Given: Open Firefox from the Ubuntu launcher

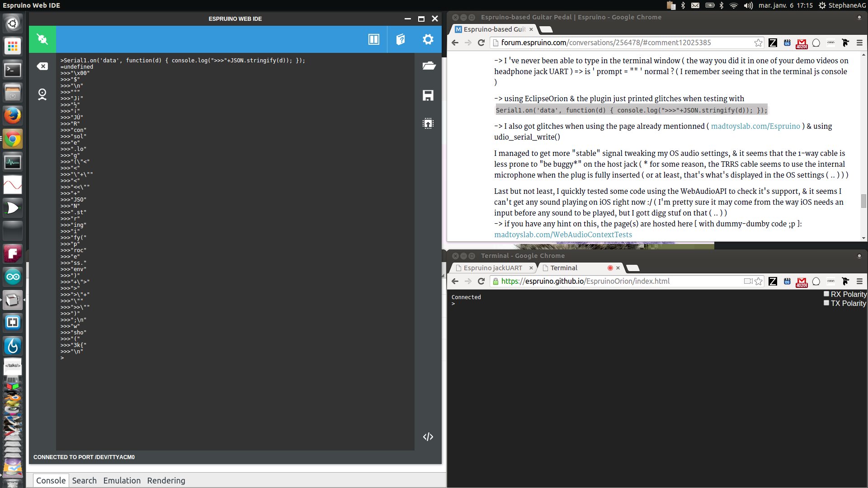Looking at the screenshot, I should click(x=13, y=115).
